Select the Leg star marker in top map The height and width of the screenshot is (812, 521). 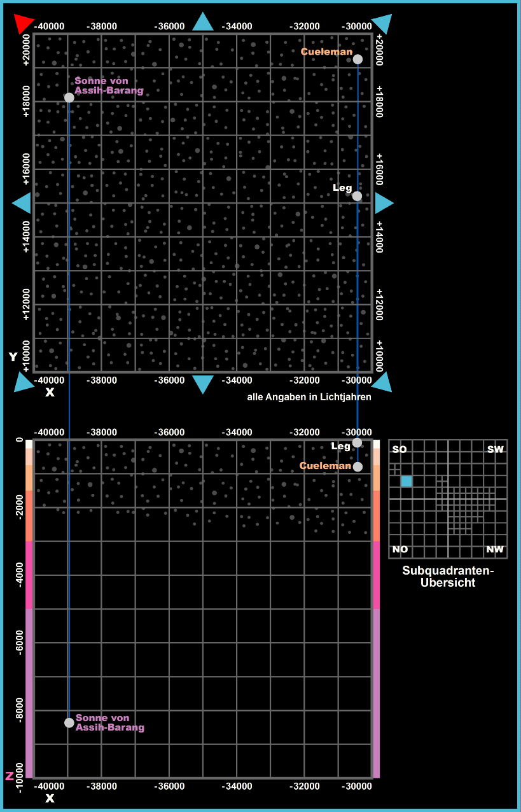[x=357, y=196]
